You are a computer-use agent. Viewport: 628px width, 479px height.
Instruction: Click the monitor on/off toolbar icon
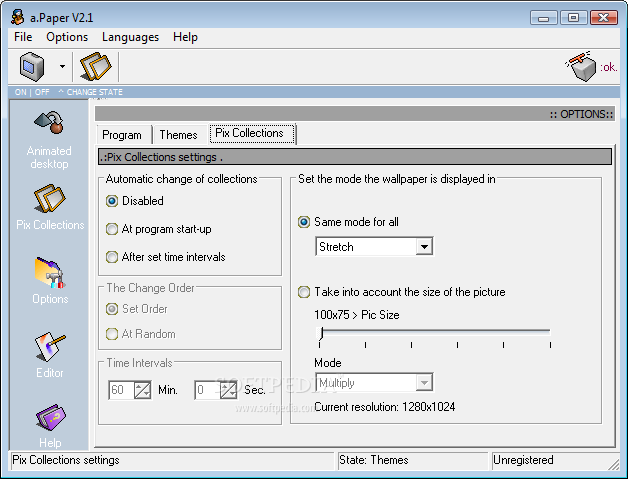(x=32, y=66)
